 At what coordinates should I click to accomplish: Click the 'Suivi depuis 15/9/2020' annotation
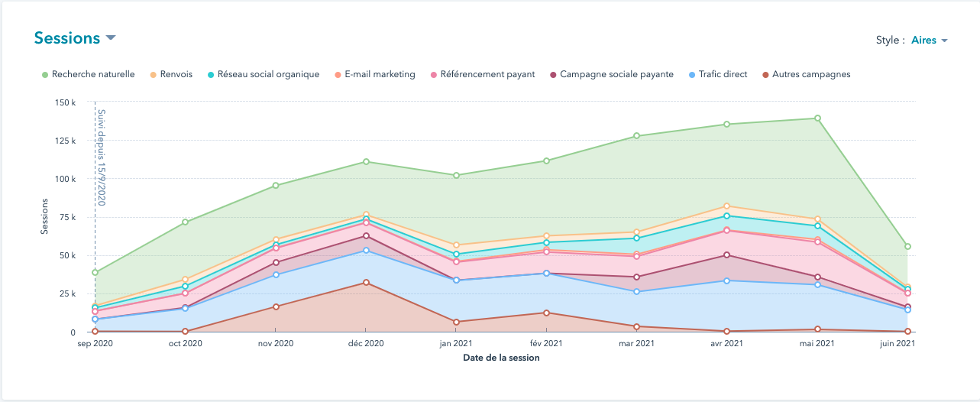click(x=101, y=157)
